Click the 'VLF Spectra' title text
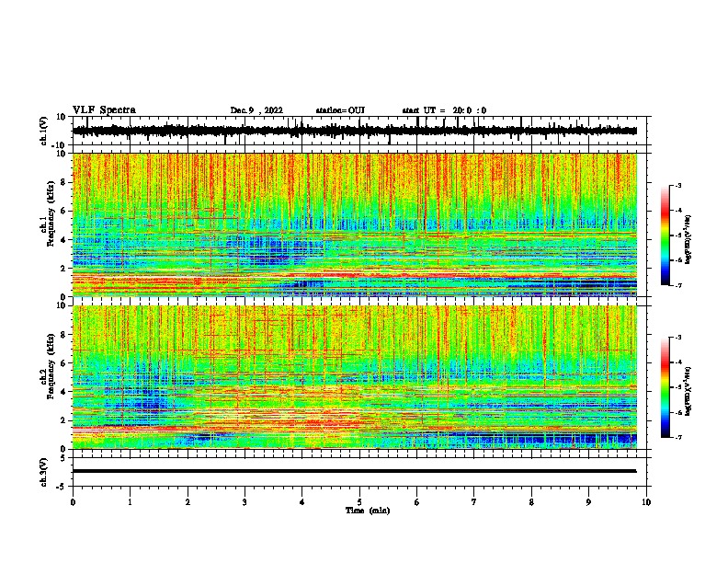The image size is (728, 563). tap(104, 110)
